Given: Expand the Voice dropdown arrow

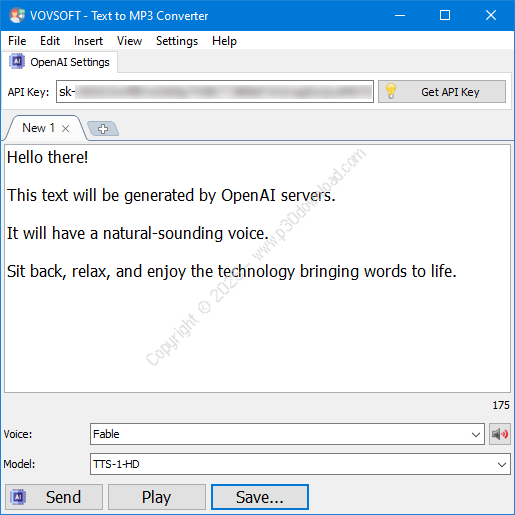Looking at the screenshot, I should coord(476,434).
